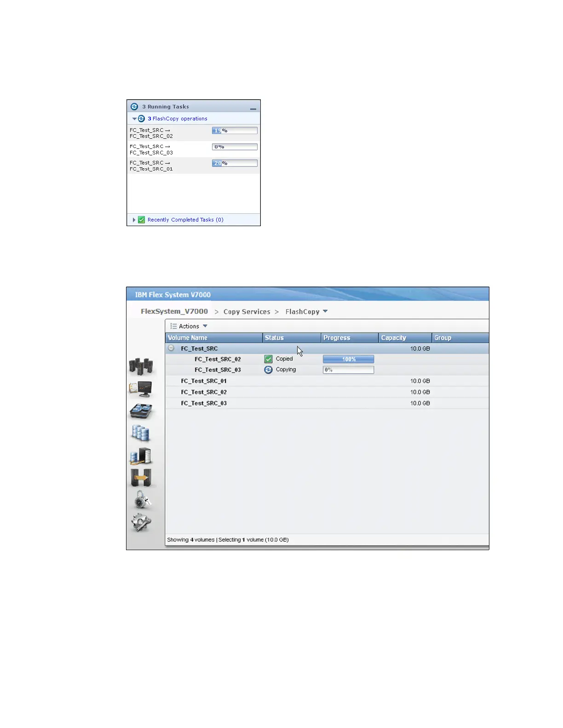Go to Copy Services breadcrumb

[x=247, y=312]
